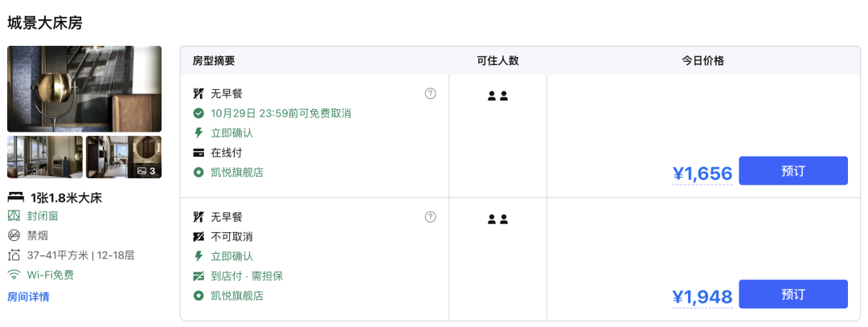Book the ¥1,948 room with 预订 button
Image resolution: width=868 pixels, height=327 pixels.
[792, 294]
